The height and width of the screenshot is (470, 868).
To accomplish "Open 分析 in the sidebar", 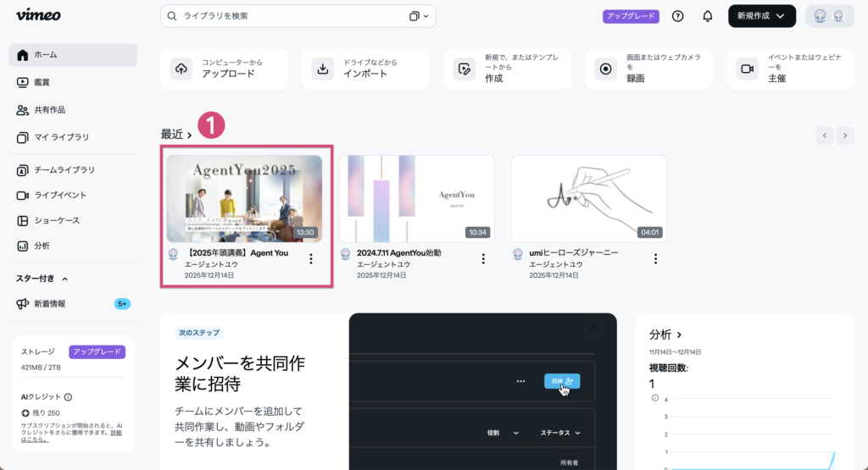I will click(42, 246).
